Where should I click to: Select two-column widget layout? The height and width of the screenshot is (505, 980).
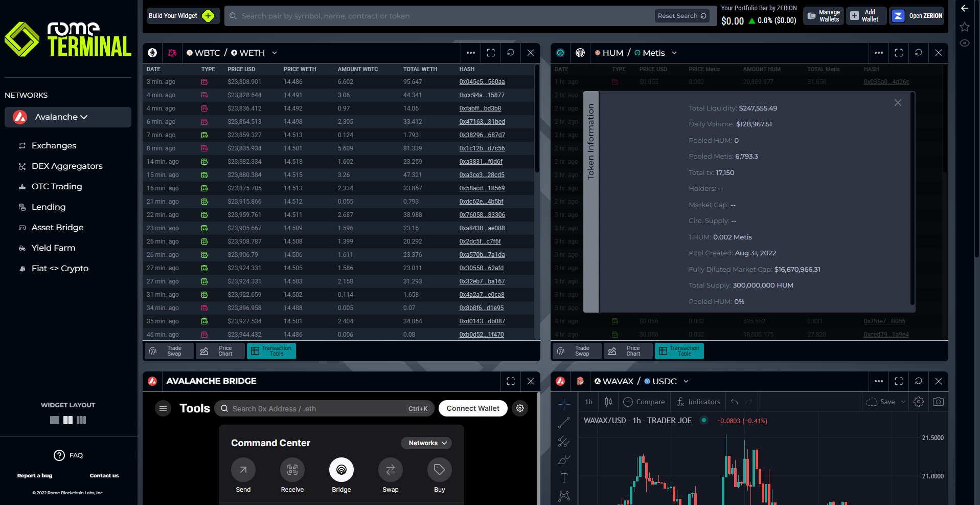click(x=68, y=420)
